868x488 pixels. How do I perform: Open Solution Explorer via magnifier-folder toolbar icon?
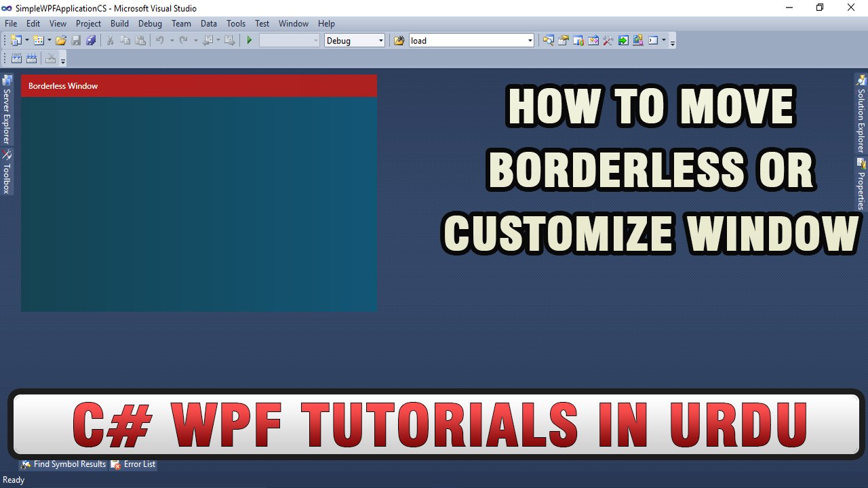[549, 41]
